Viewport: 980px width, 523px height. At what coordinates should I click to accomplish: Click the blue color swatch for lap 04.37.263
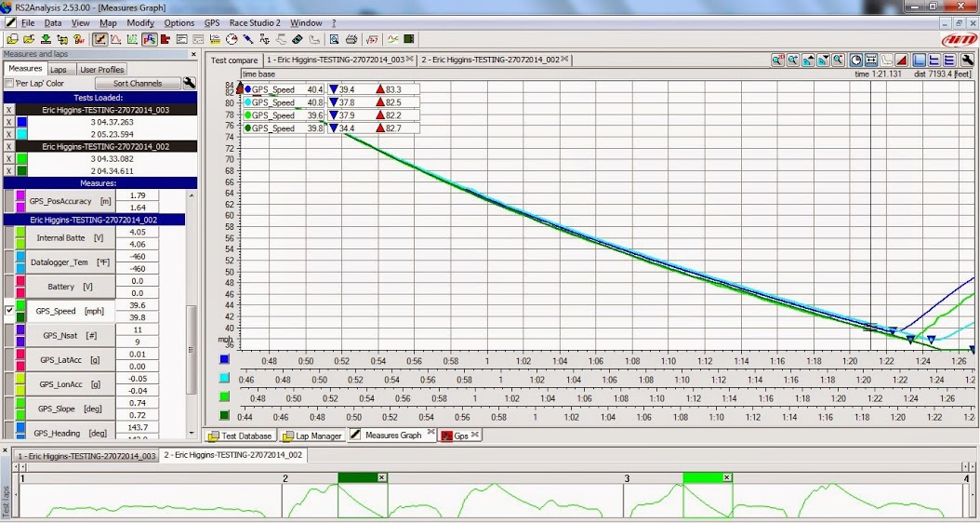pos(22,122)
